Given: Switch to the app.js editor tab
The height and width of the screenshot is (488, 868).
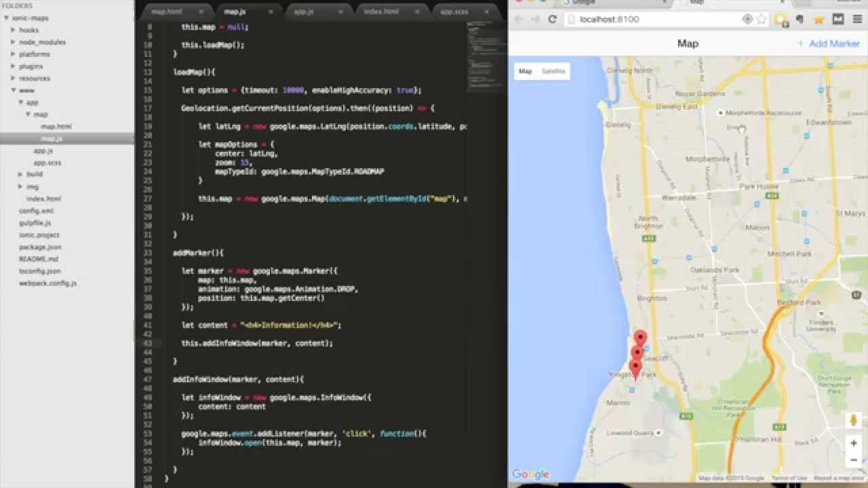Looking at the screenshot, I should point(303,12).
